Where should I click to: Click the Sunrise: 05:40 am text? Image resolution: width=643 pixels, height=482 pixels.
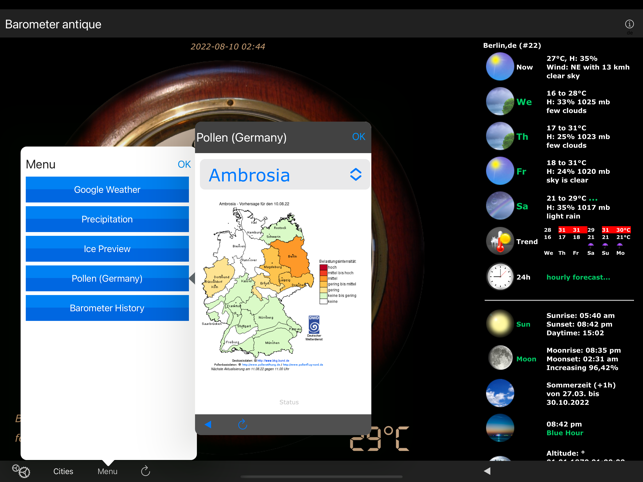[x=580, y=315]
